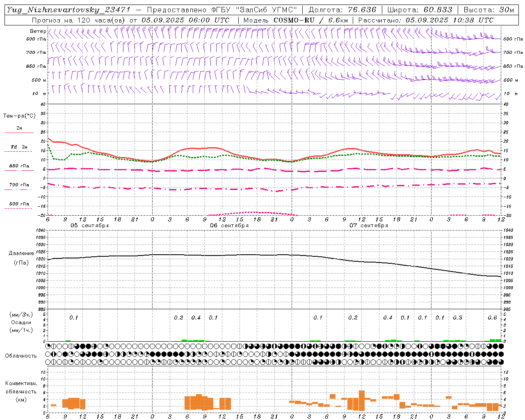Viewport: 525px width, 420px height.
Task: Click the 10 м wind level label at left
Action: (x=39, y=94)
